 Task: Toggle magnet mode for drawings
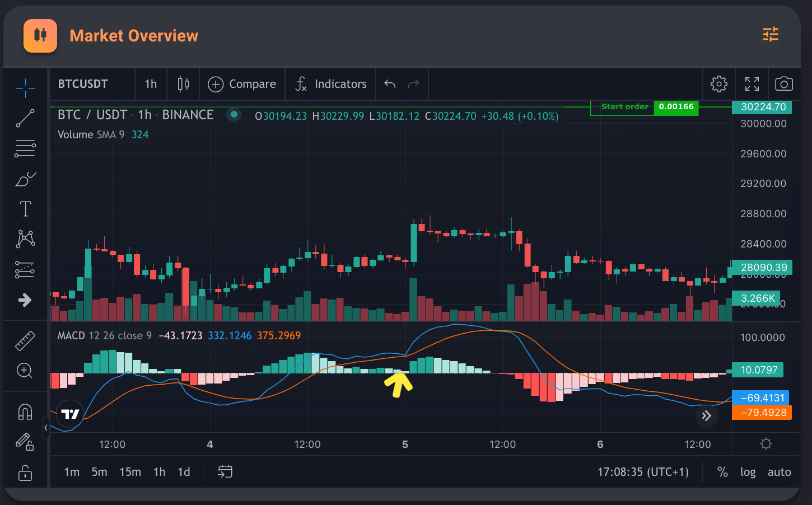tap(25, 412)
